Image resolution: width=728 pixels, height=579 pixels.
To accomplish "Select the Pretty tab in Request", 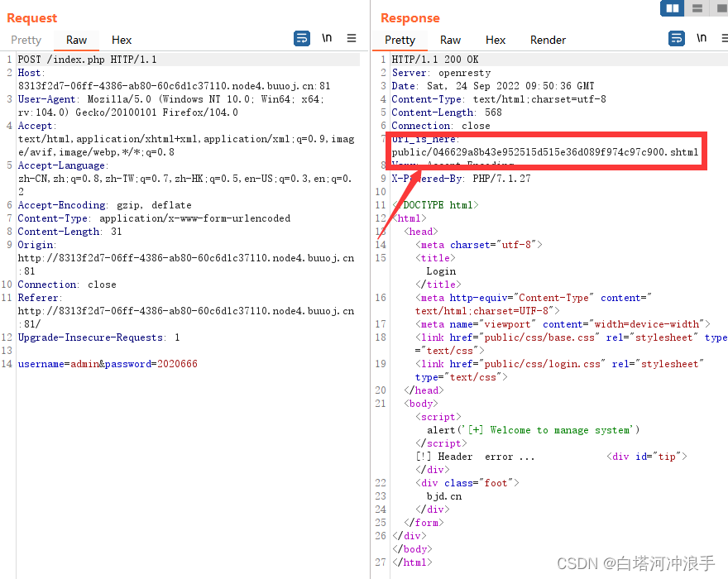I will [26, 40].
